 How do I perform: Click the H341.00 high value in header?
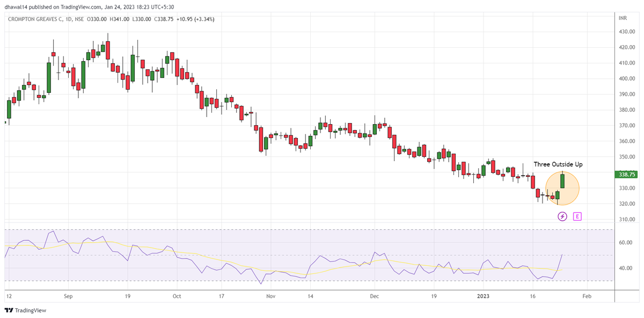119,19
